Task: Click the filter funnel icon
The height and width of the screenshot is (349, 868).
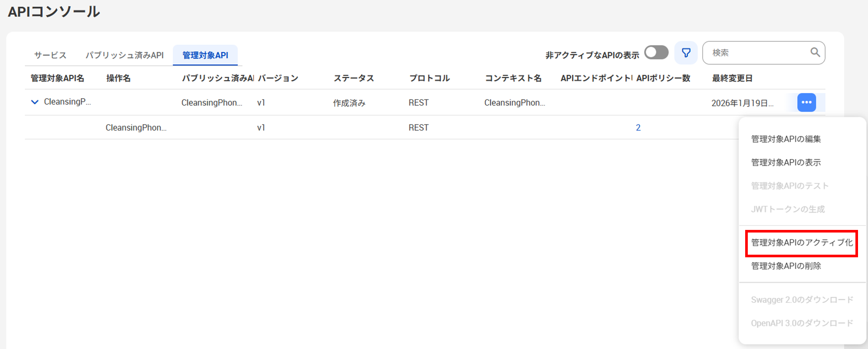Action: coord(686,53)
